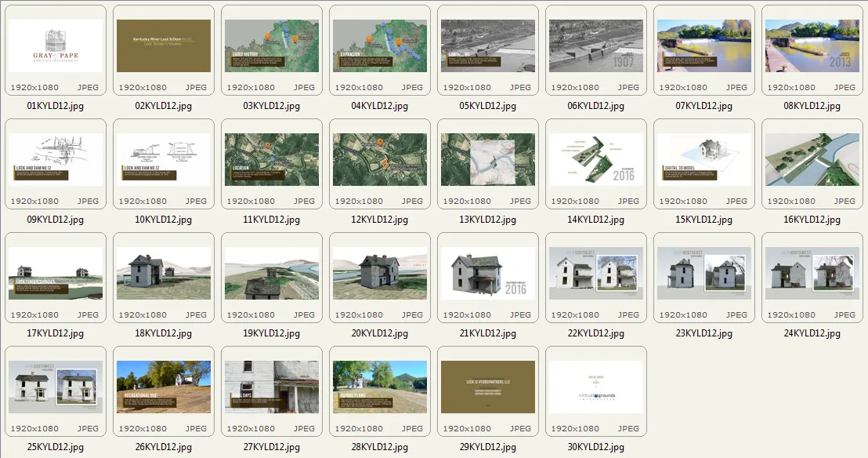The height and width of the screenshot is (458, 868).
Task: Select the 15KYLD12.jpg Digital 3D Model thumbnail
Action: pos(704,160)
